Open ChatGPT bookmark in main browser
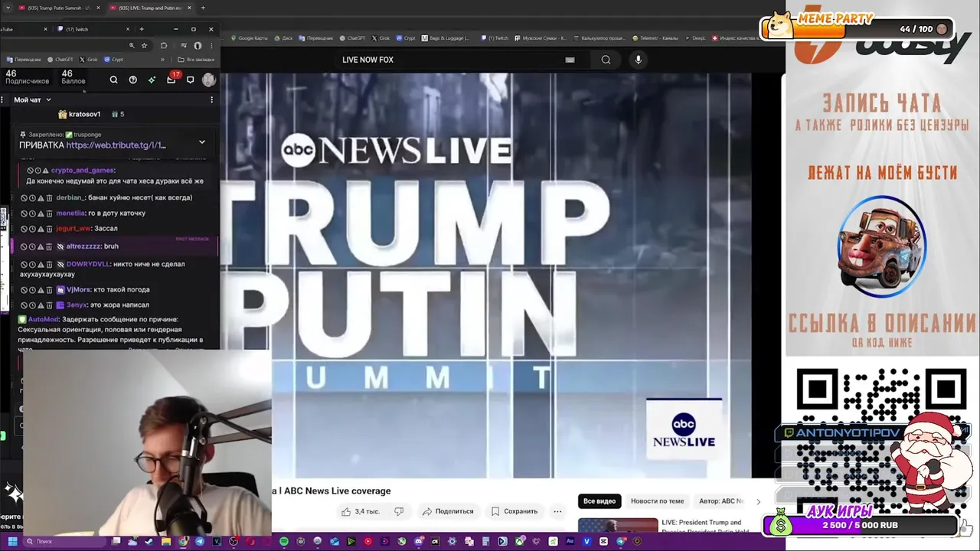This screenshot has height=551, width=980. tap(352, 37)
